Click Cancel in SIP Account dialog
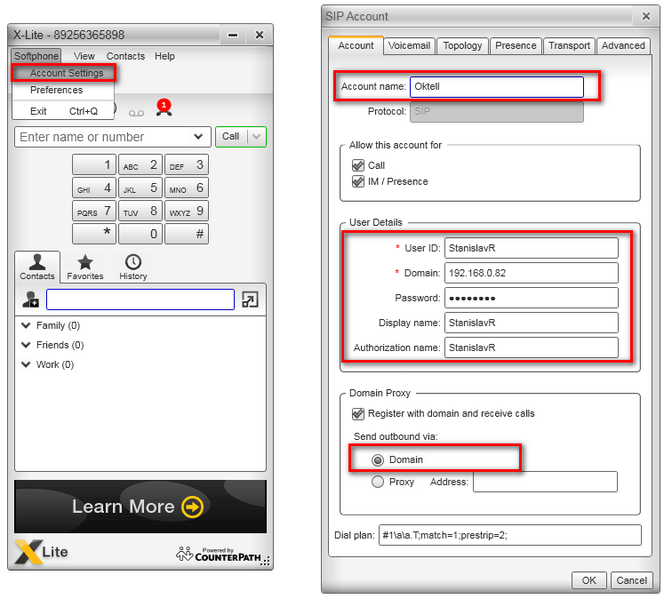This screenshot has height=599, width=664. click(x=631, y=580)
